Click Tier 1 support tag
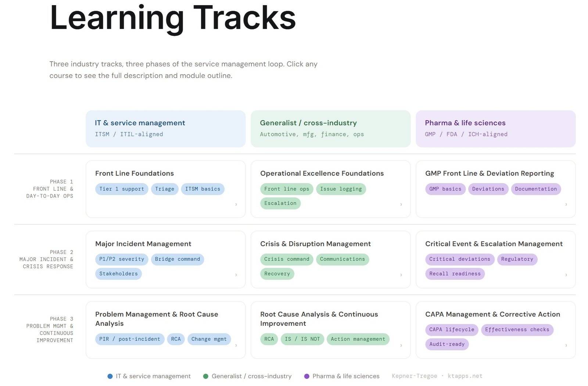The image size is (588, 386). tap(122, 189)
